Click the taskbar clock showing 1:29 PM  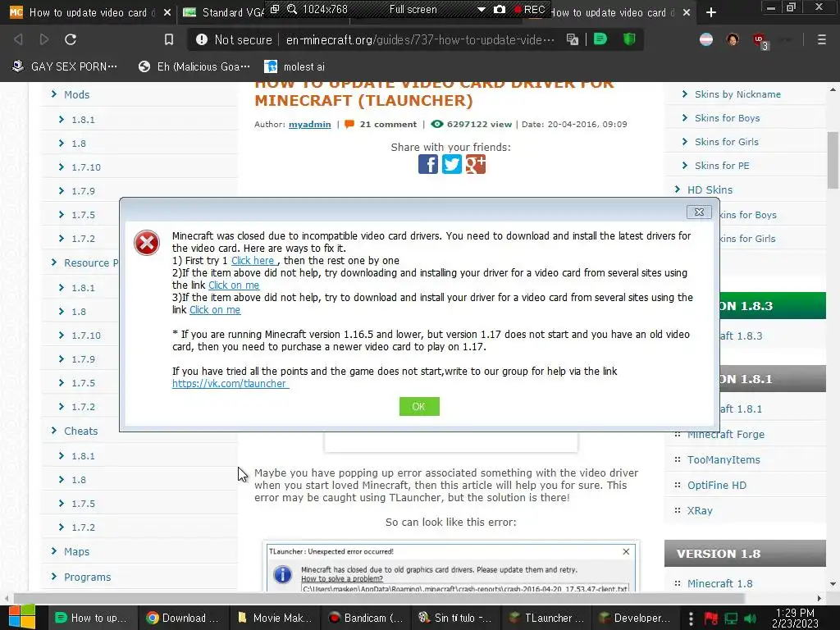click(x=795, y=619)
